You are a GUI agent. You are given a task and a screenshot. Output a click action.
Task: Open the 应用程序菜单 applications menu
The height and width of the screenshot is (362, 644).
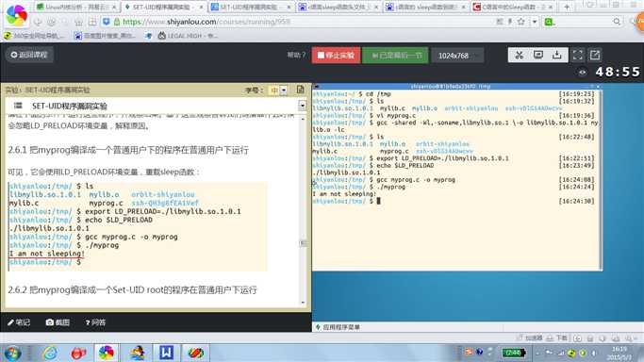click(x=338, y=327)
